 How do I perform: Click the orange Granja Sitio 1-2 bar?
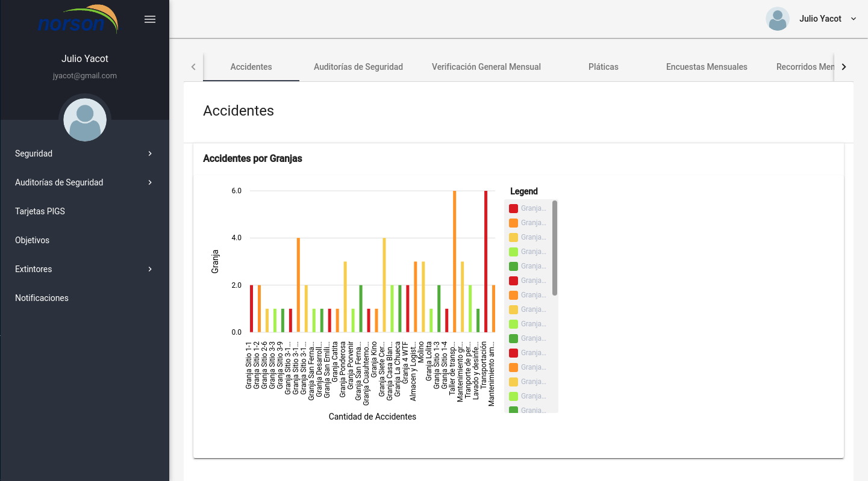click(x=259, y=309)
